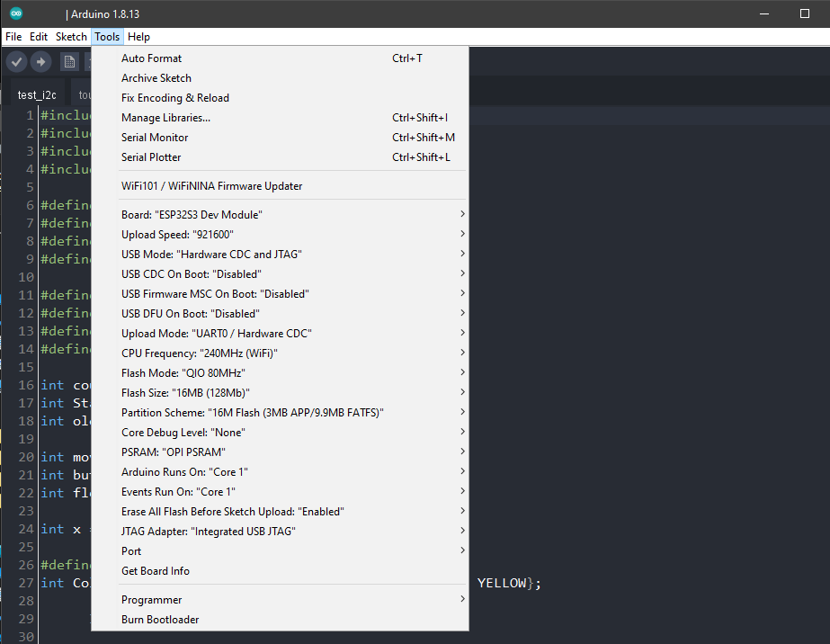Image resolution: width=830 pixels, height=644 pixels.
Task: Click the Upload arrow toolbar icon
Action: tap(40, 62)
